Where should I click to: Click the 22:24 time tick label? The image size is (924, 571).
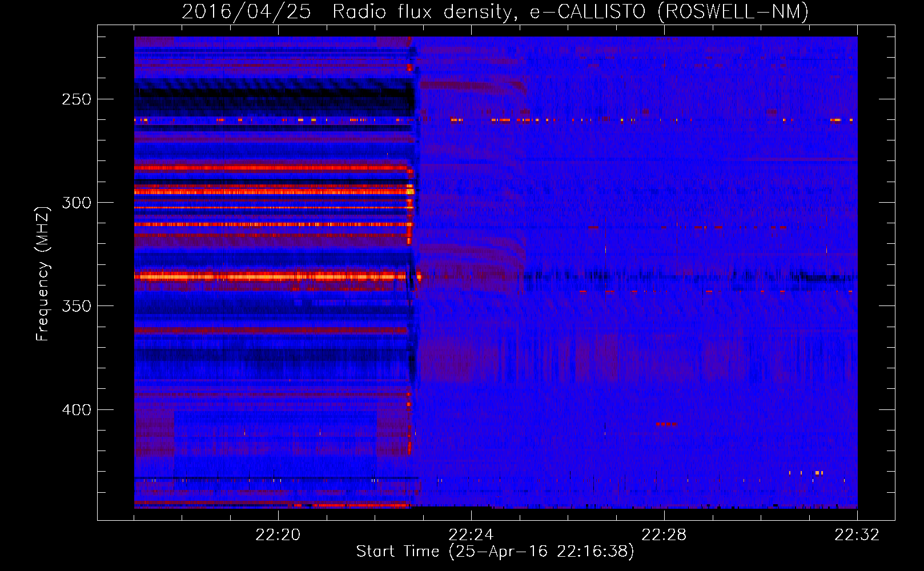(471, 535)
